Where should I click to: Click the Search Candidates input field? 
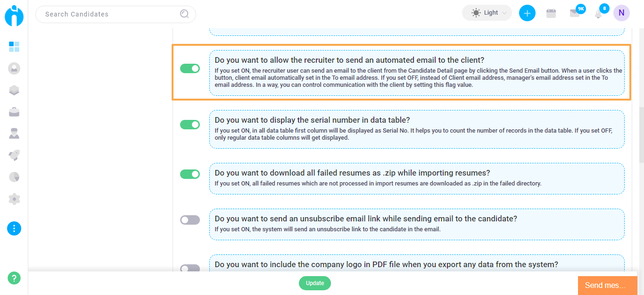pos(116,14)
